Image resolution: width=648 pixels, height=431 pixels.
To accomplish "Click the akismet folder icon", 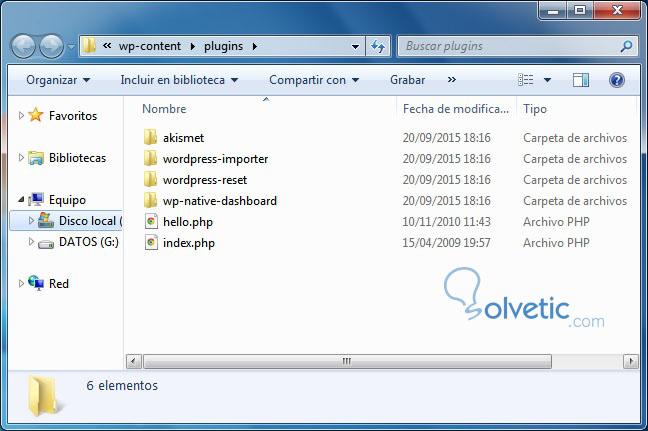I will tap(150, 137).
